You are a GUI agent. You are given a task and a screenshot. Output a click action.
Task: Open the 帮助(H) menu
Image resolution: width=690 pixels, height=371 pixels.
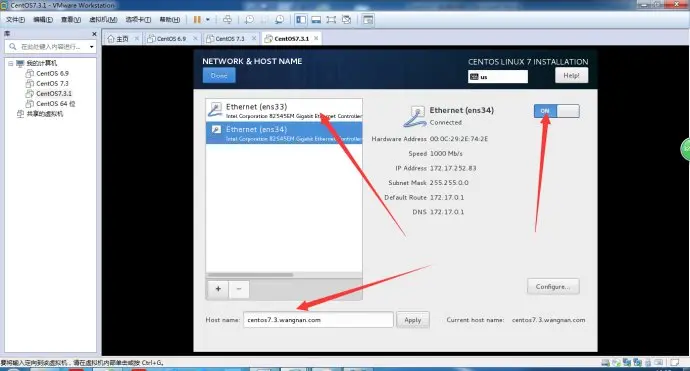point(169,19)
